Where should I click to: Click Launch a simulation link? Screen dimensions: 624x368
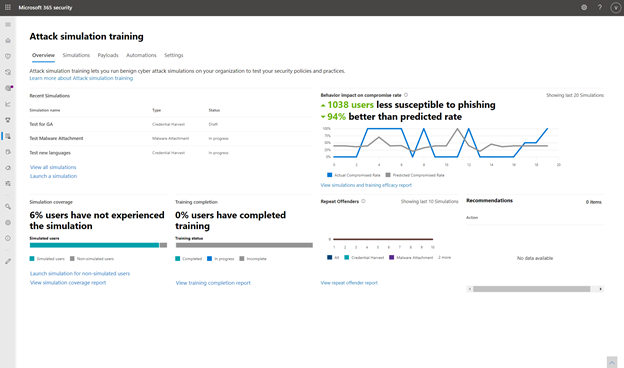pyautogui.click(x=53, y=176)
